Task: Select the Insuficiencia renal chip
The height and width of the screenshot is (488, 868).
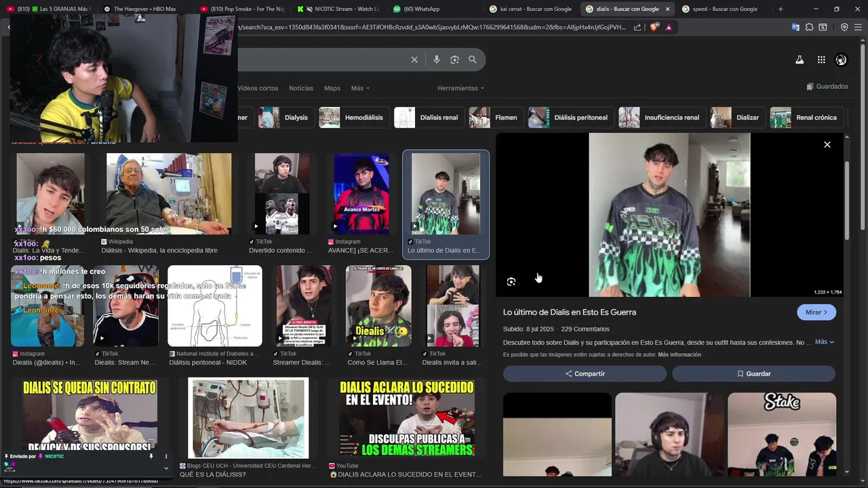Action: click(x=661, y=117)
